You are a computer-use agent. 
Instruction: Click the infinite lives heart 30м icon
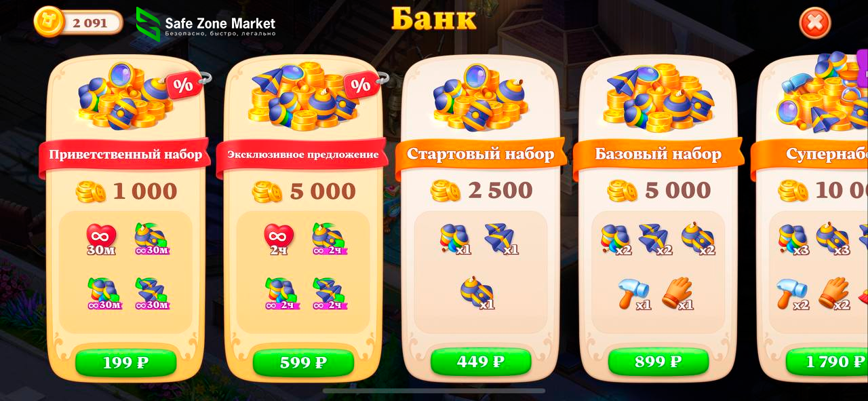point(101,239)
